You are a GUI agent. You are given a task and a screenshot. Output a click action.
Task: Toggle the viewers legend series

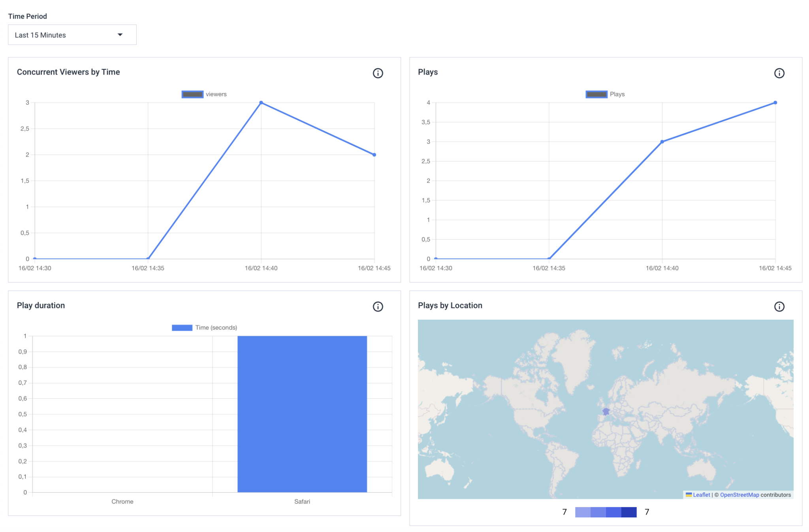coord(192,94)
